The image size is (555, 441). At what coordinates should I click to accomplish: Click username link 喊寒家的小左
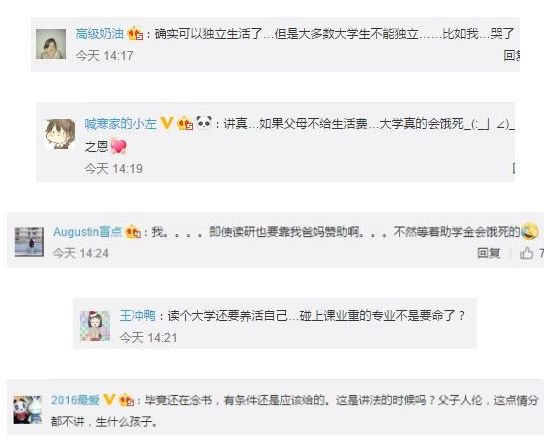pos(120,124)
